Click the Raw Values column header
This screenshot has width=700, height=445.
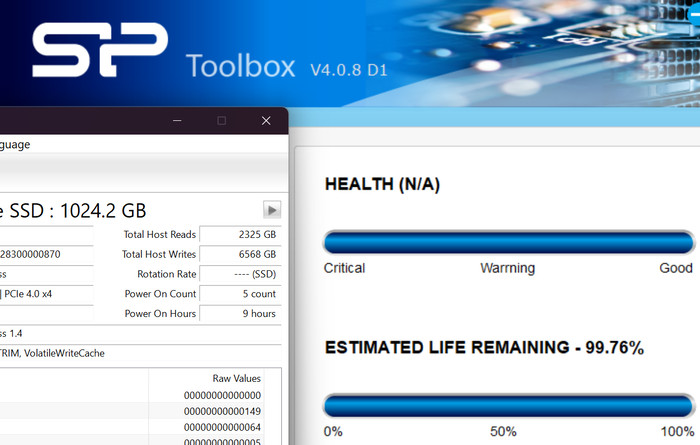click(236, 378)
